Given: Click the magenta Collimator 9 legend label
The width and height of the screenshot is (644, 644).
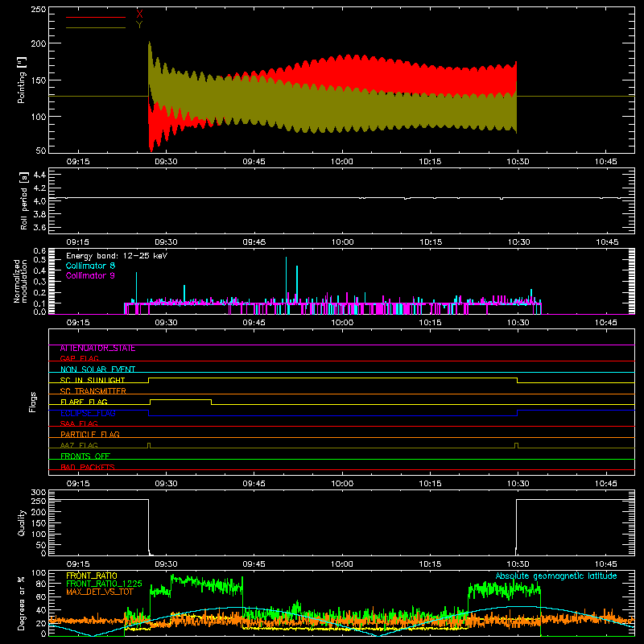Looking at the screenshot, I should tap(90, 275).
